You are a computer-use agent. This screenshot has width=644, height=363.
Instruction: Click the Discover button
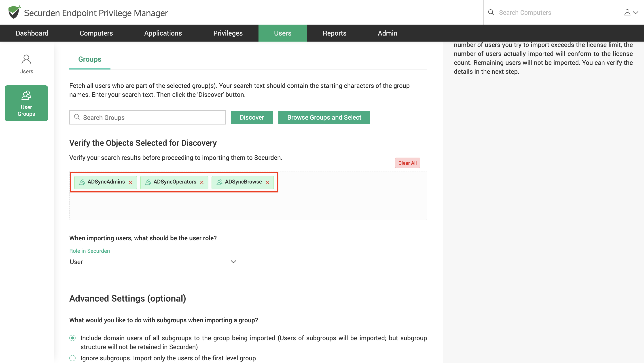coord(252,117)
